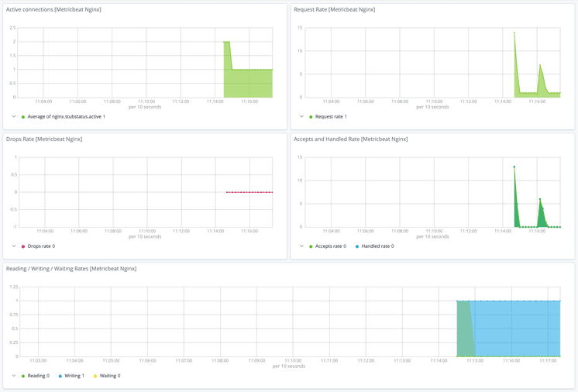Click the blue Handled rate legend dot
The image size is (578, 392).
click(357, 246)
